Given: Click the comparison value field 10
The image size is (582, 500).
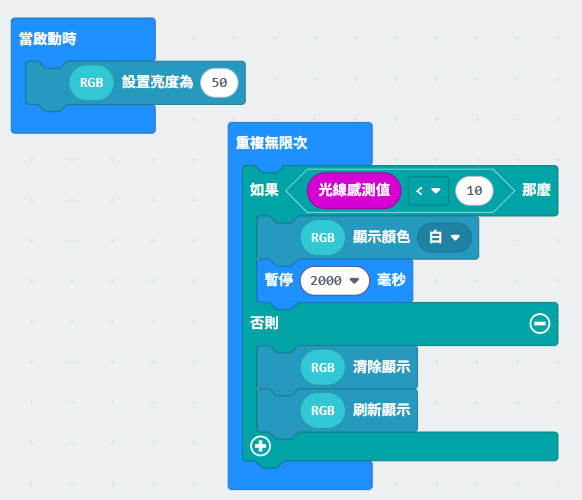Looking at the screenshot, I should [474, 191].
